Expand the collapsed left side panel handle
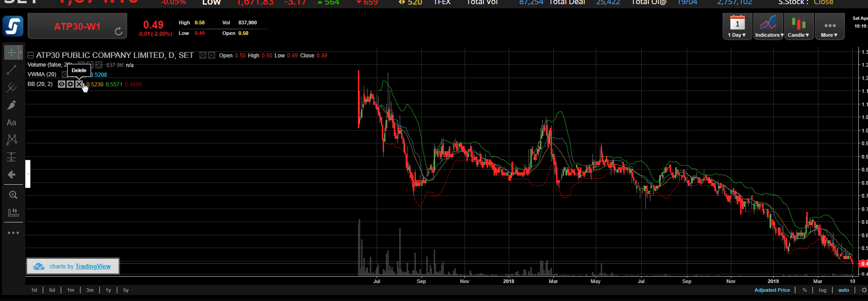 click(x=28, y=174)
